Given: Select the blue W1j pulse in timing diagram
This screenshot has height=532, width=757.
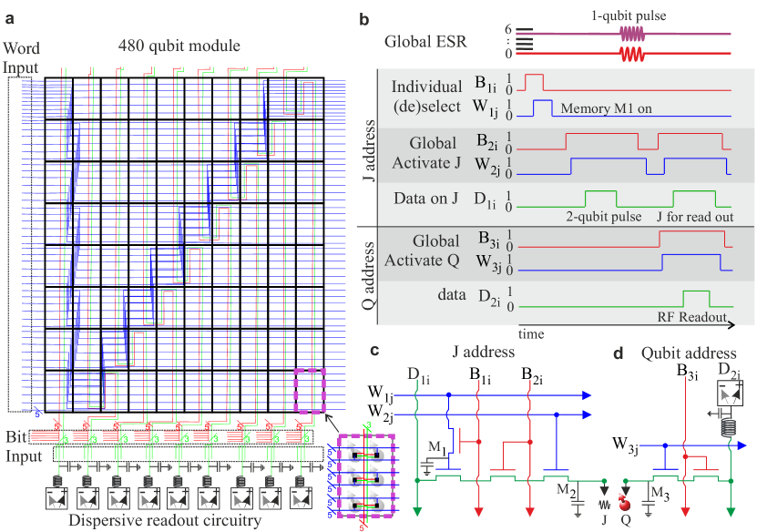Looking at the screenshot, I should click(543, 107).
